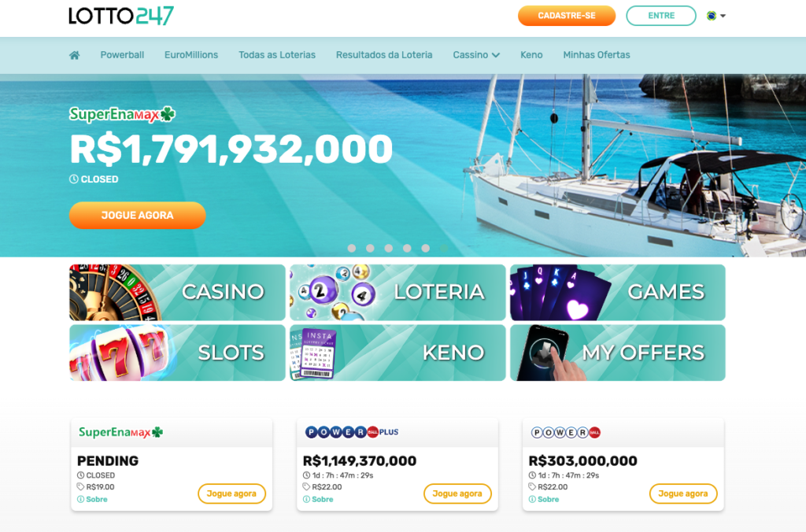Select the third carousel slide dot
806x532 pixels.
[389, 248]
